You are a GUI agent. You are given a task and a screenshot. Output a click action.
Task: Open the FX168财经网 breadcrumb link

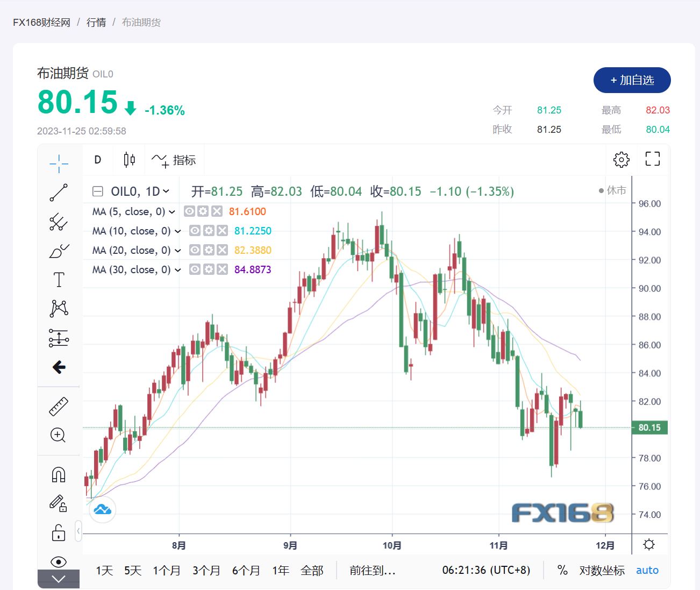[x=41, y=22]
